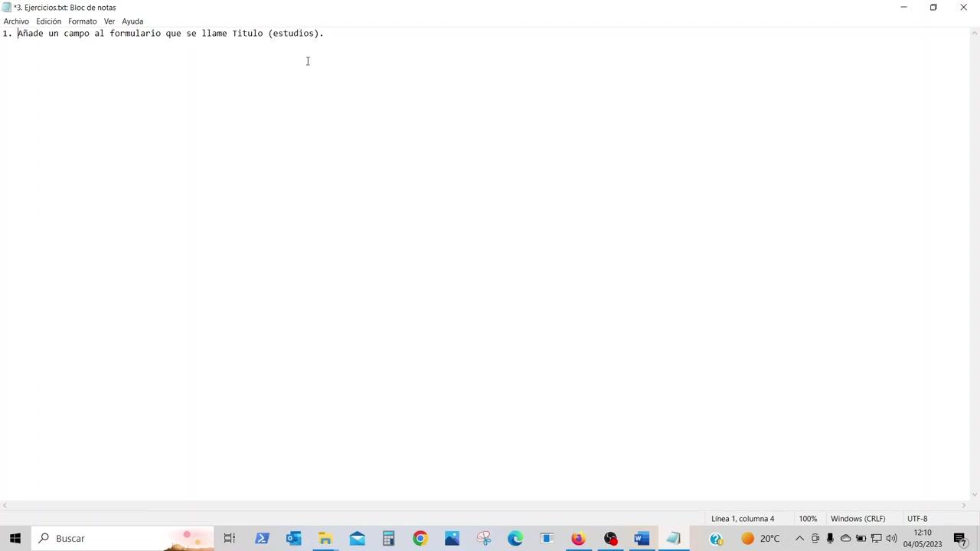This screenshot has height=551, width=980.
Task: Open the Edición menu
Action: point(48,21)
